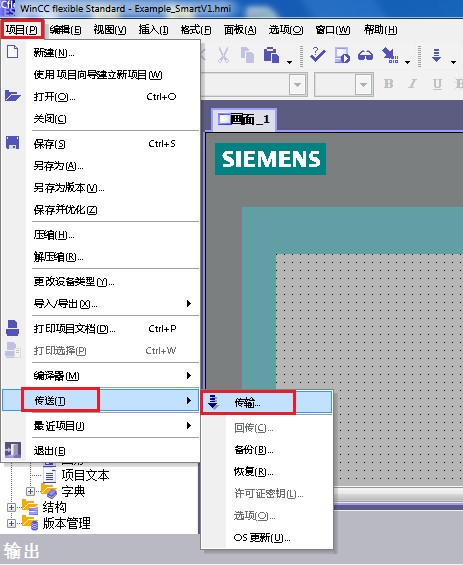Open dropdown arrow beside toolbar download icon

tap(453, 62)
